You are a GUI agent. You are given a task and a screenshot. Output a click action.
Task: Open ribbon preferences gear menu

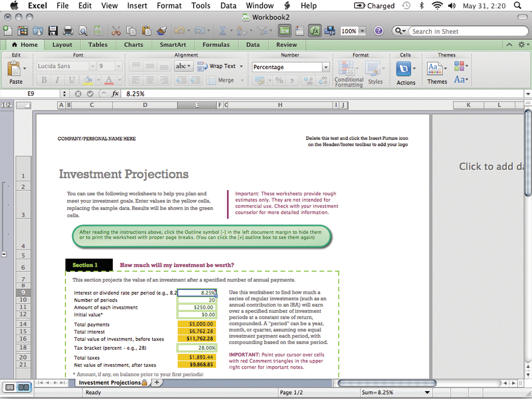pyautogui.click(x=523, y=45)
